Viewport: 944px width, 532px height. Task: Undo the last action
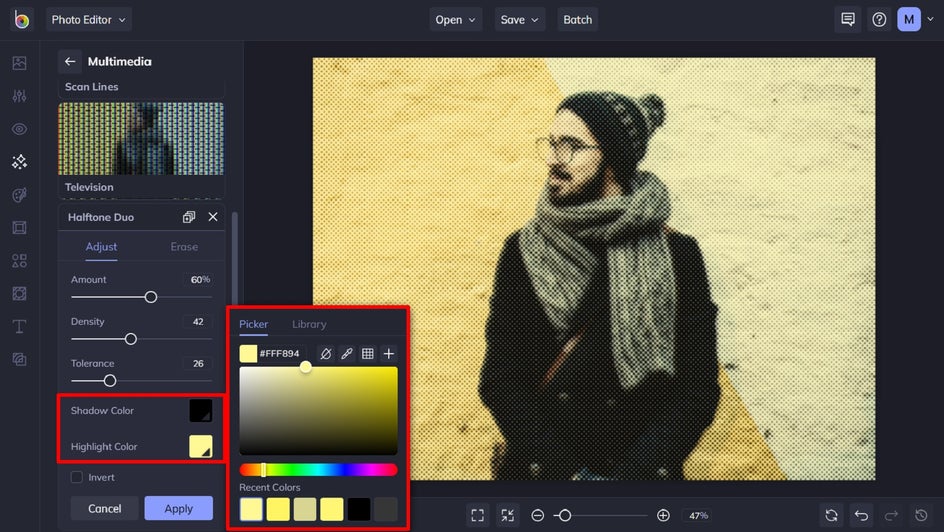coord(862,515)
